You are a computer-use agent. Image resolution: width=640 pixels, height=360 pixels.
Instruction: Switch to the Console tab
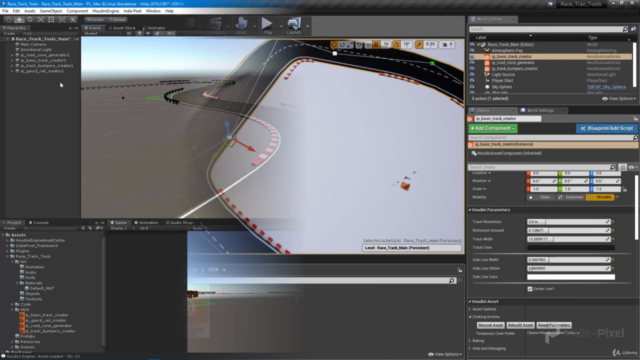point(39,223)
